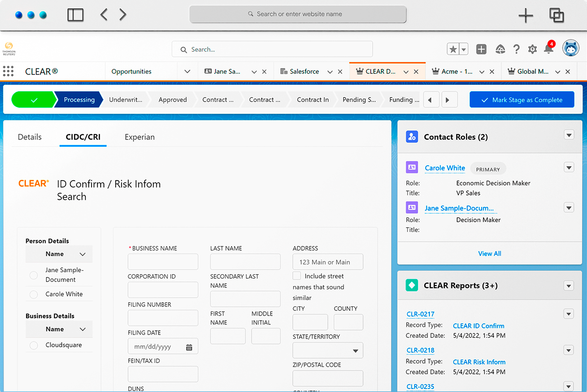
Task: Open the Salesforce App Launcher waffle icon
Action: (x=8, y=71)
